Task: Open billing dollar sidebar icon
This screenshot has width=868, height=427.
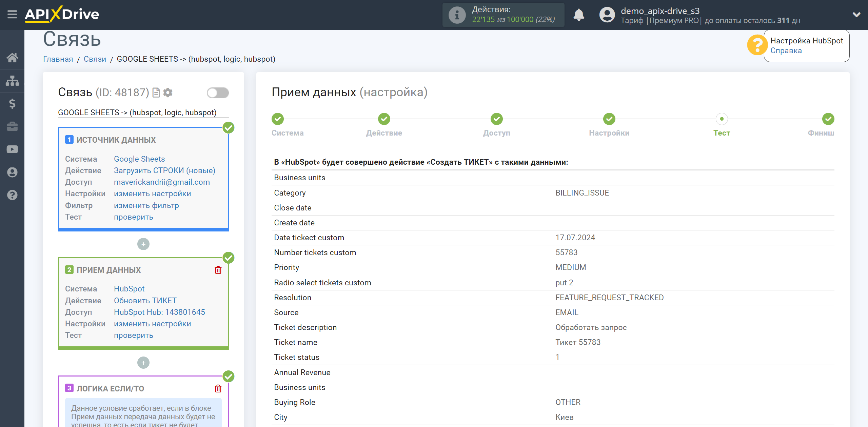Action: 12,103
